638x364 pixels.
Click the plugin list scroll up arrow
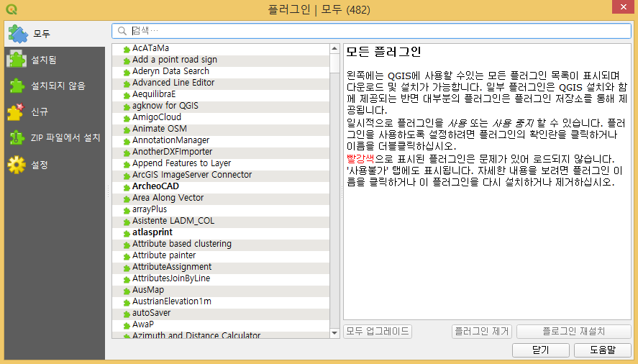pos(334,49)
